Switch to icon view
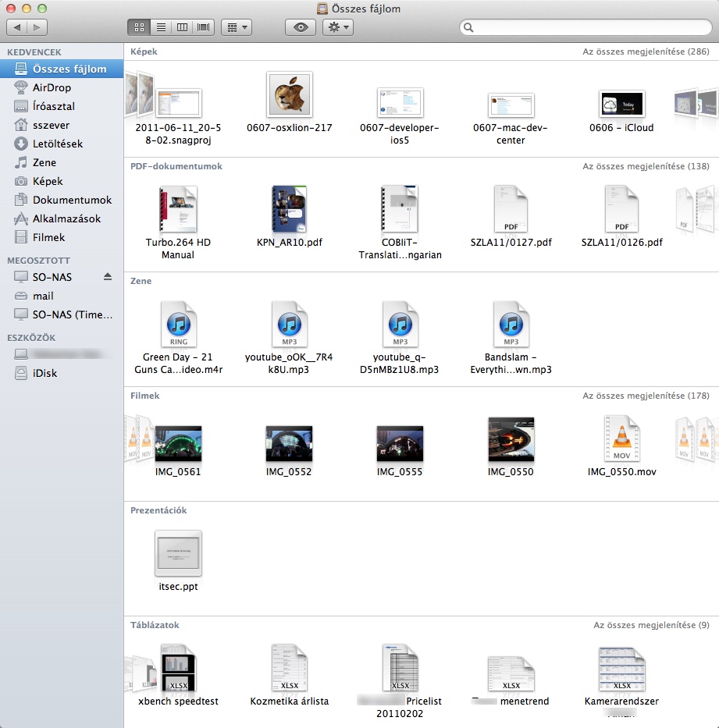Image resolution: width=719 pixels, height=728 pixels. pos(139,27)
